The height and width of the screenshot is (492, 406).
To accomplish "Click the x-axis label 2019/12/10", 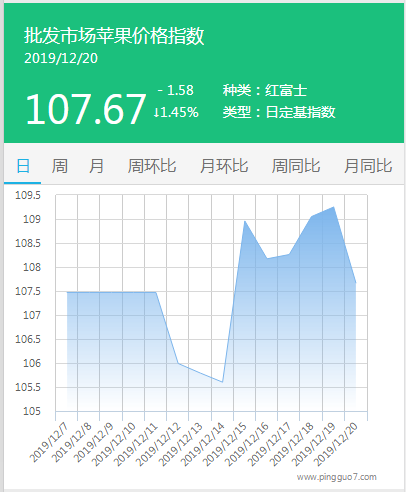I will (113, 444).
